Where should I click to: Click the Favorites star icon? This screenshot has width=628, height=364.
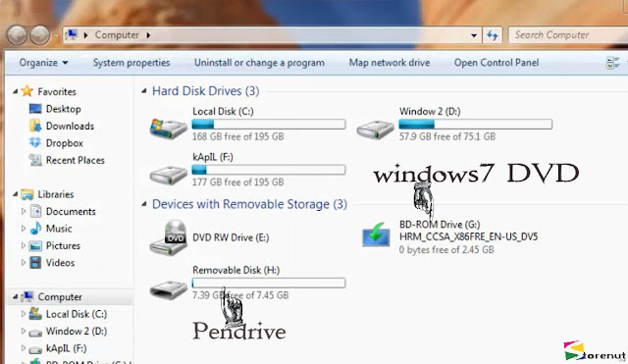[x=26, y=91]
